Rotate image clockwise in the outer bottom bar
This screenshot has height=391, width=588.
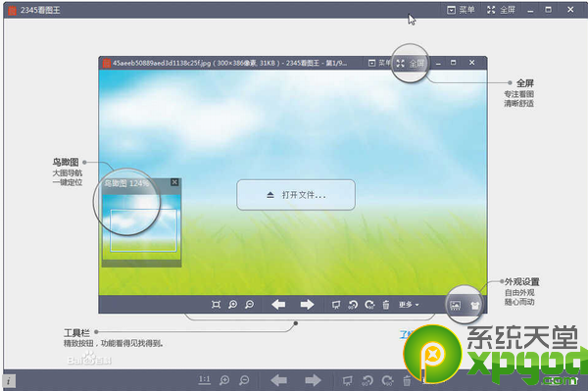[x=387, y=381]
